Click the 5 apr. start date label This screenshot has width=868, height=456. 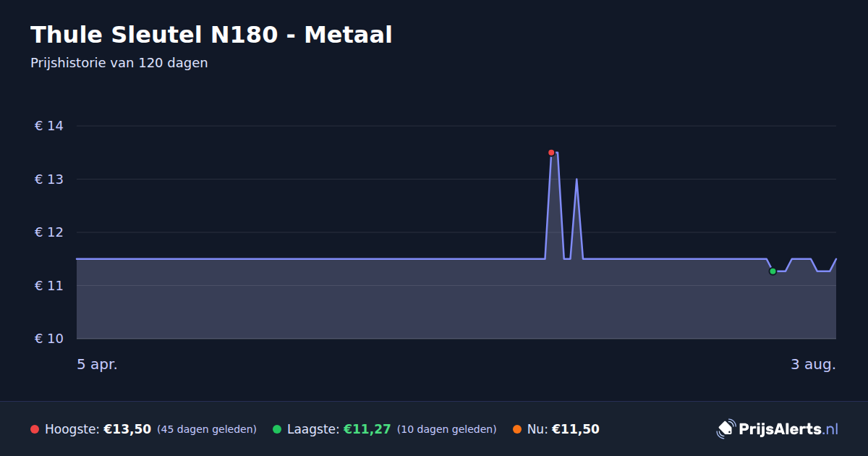tap(97, 365)
